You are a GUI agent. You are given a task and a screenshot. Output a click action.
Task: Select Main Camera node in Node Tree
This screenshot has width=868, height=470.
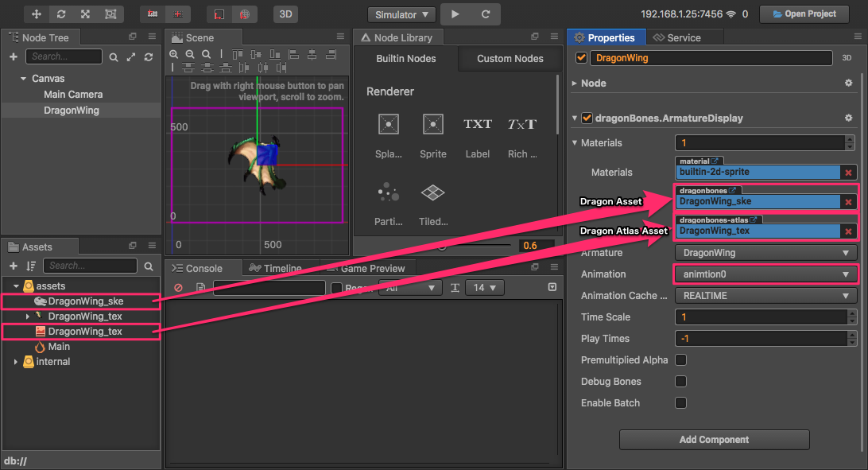[73, 94]
